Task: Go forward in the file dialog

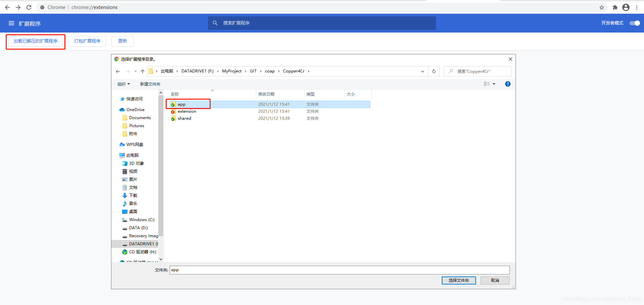Action: 127,71
